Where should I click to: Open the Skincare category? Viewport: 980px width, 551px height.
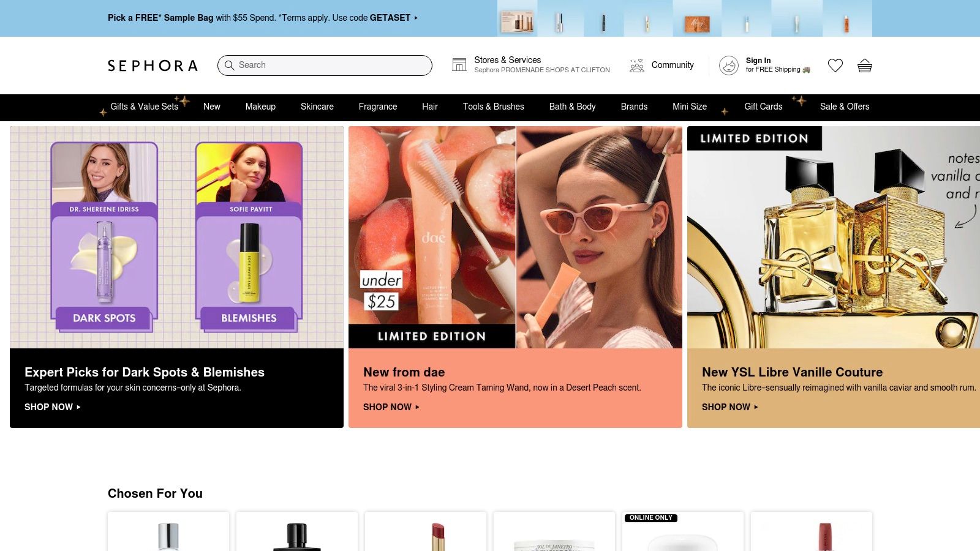[317, 107]
